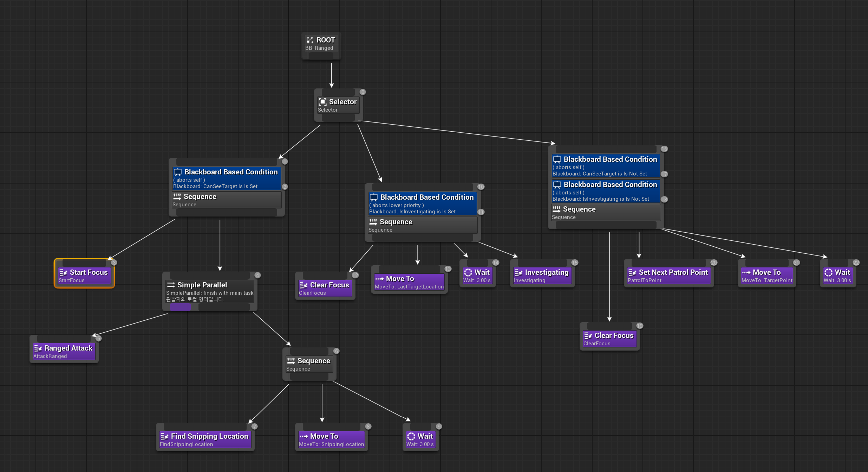Click the Start Focus task icon
Screen dimensions: 868x472
[63, 272]
